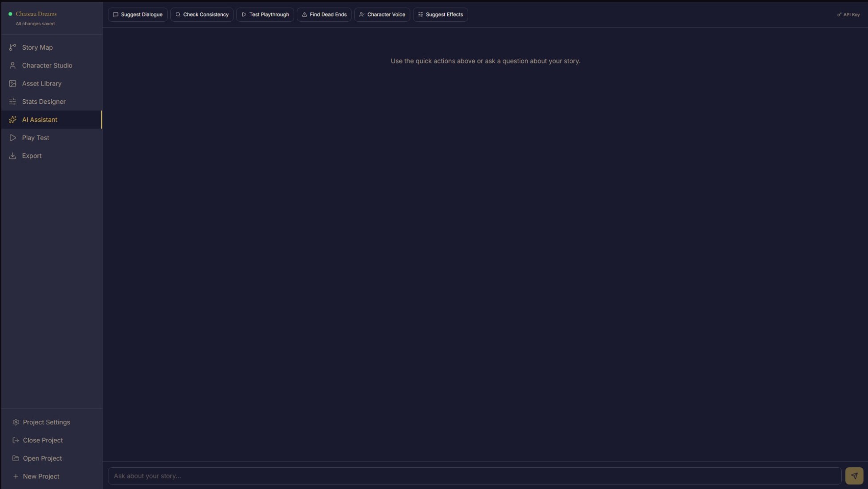Send the chat message
Viewport: 868px width, 489px height.
(x=854, y=475)
